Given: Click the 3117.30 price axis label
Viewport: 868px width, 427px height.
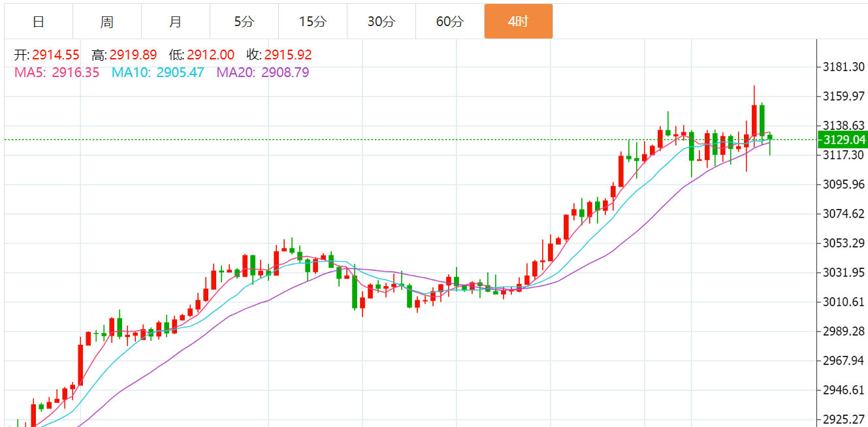Looking at the screenshot, I should click(844, 155).
